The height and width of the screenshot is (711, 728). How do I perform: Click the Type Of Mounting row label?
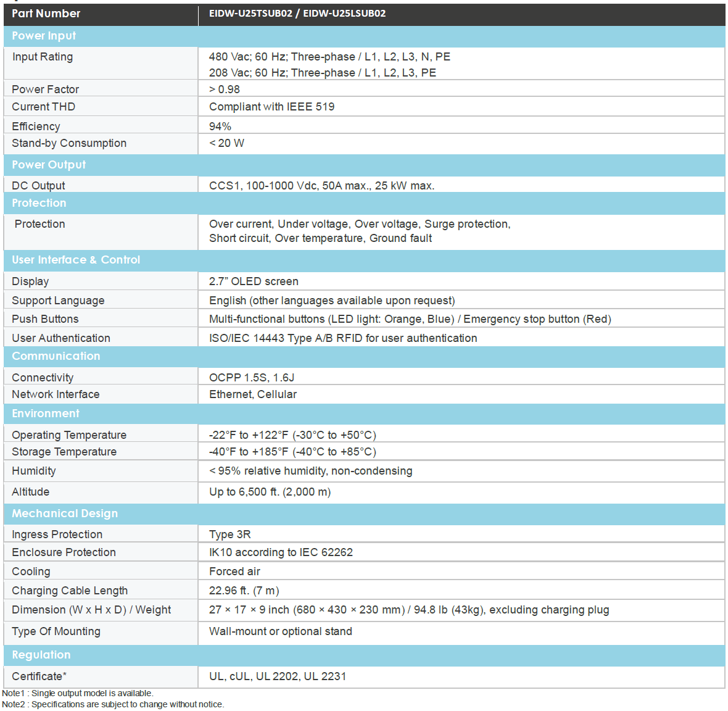point(56,631)
